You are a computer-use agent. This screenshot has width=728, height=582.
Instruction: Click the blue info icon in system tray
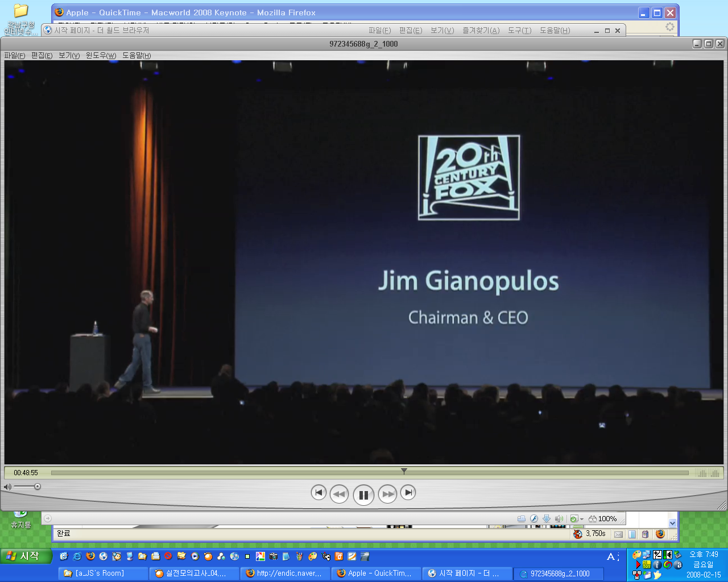pos(657,565)
